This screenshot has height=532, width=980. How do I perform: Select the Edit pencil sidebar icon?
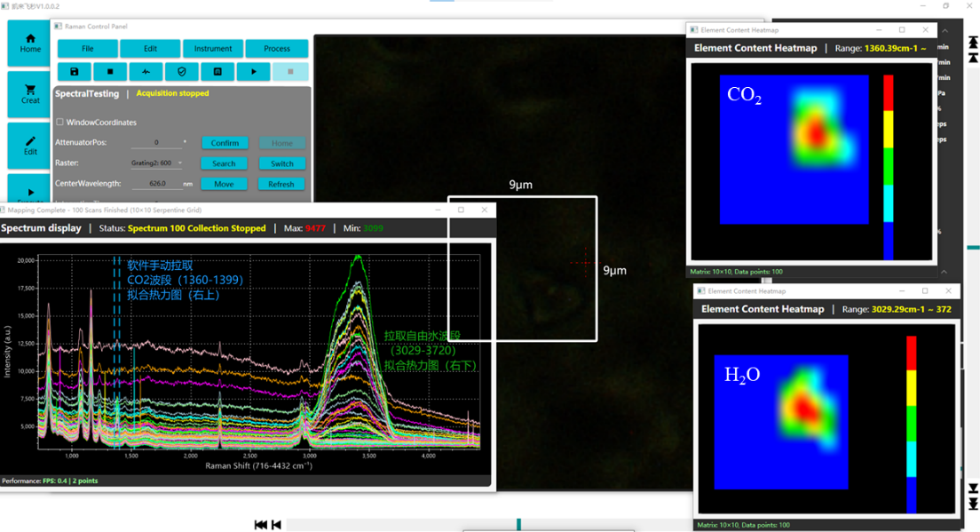[30, 146]
